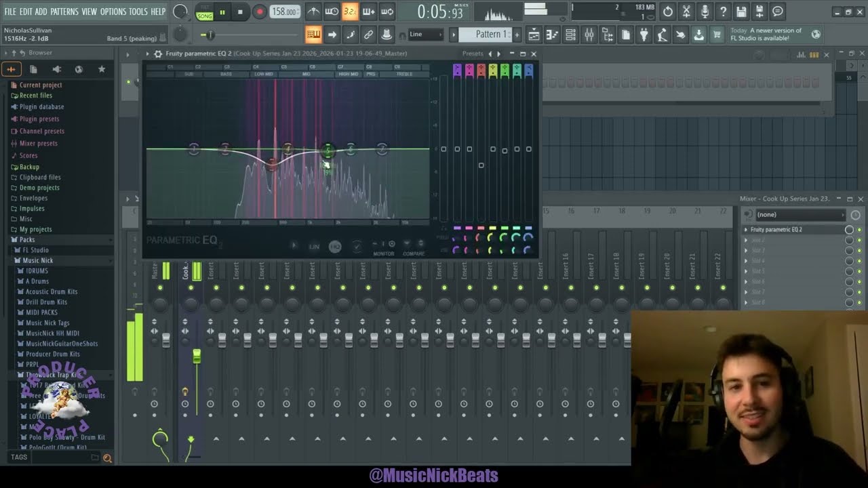Open the content library download icon
The image size is (868, 488).
698,35
